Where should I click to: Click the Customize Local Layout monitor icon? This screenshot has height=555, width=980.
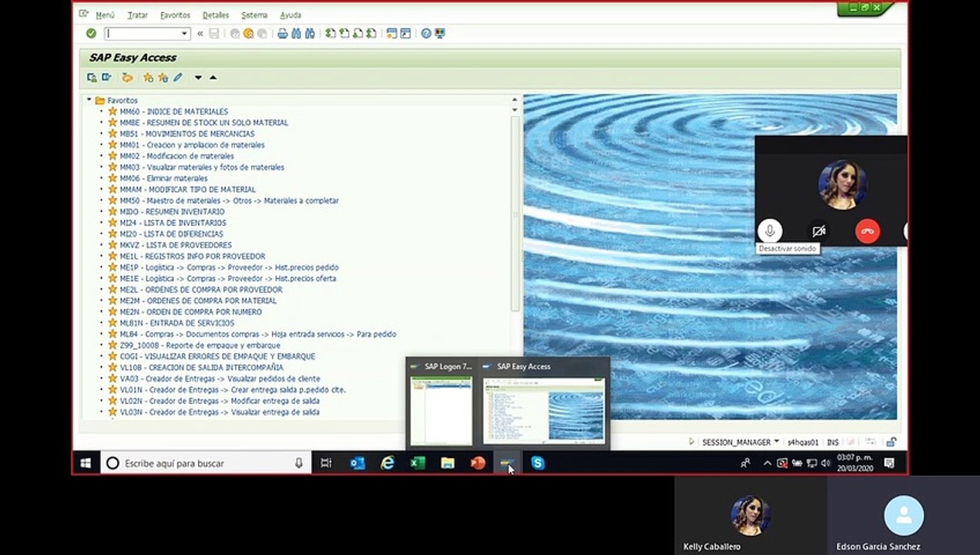(440, 33)
